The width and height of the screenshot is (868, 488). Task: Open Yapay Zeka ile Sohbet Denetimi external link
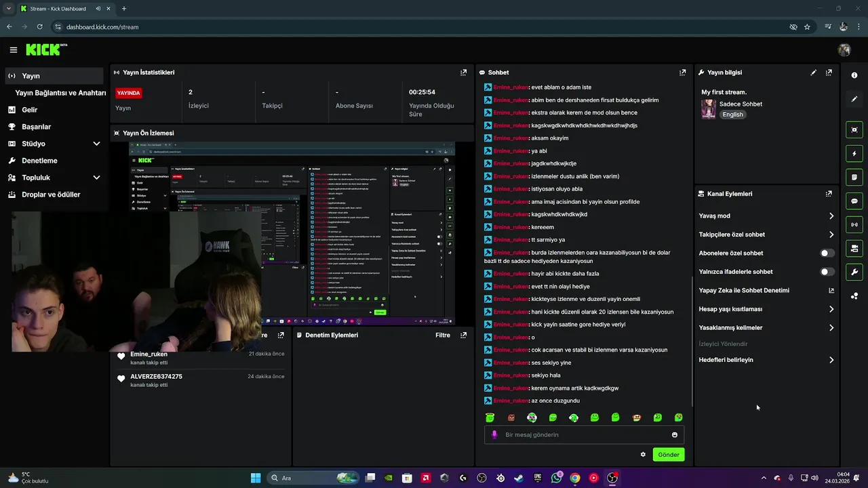(831, 291)
